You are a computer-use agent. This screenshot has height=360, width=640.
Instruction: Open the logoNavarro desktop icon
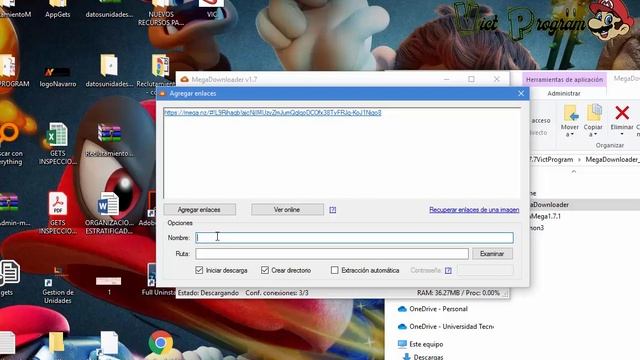pyautogui.click(x=57, y=72)
